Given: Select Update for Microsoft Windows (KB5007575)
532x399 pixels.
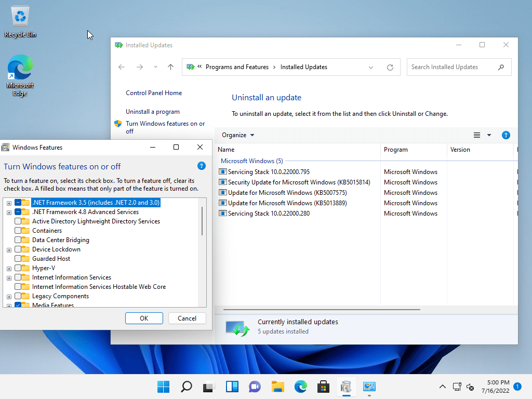Looking at the screenshot, I should coord(287,193).
